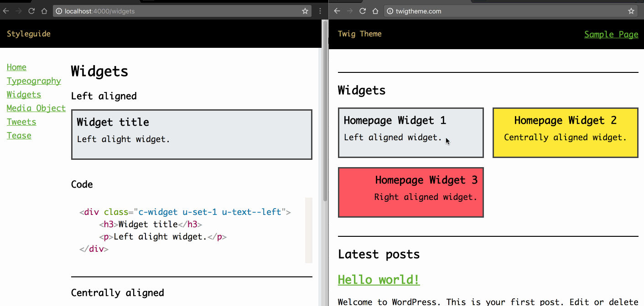Screen dimensions: 644x306
Task: Click the 'Left alight widget.' paragraph in box
Action: pyautogui.click(x=124, y=139)
